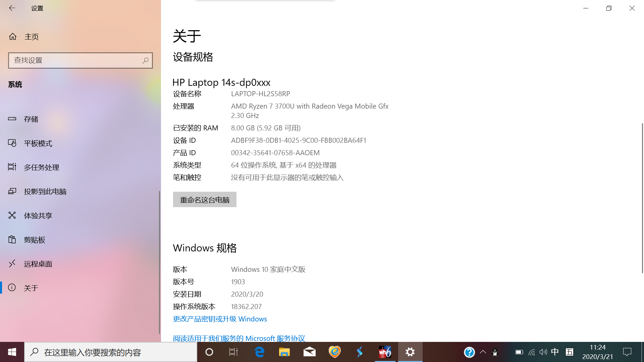The height and width of the screenshot is (362, 644).
Task: Open Cortana circle icon on taskbar
Action: [x=209, y=352]
